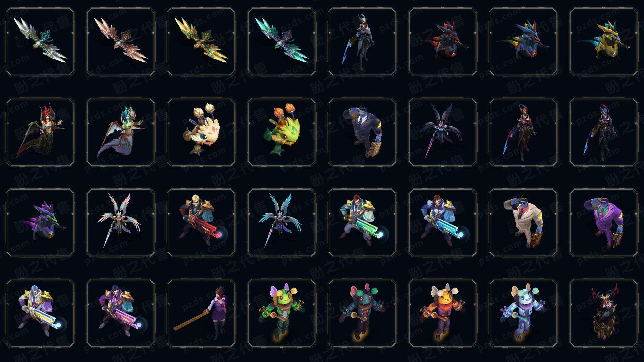Choose the pastel-winged angel with spear
The height and width of the screenshot is (362, 644).
[x=121, y=223]
